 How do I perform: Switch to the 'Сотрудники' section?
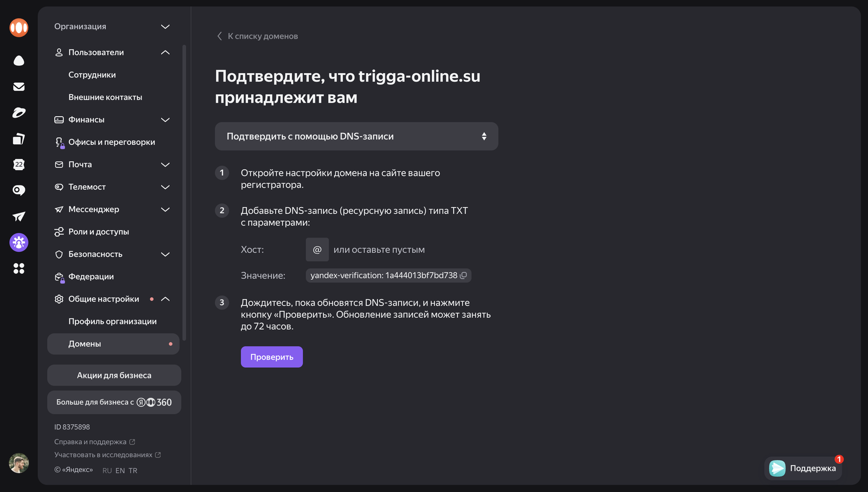[91, 74]
